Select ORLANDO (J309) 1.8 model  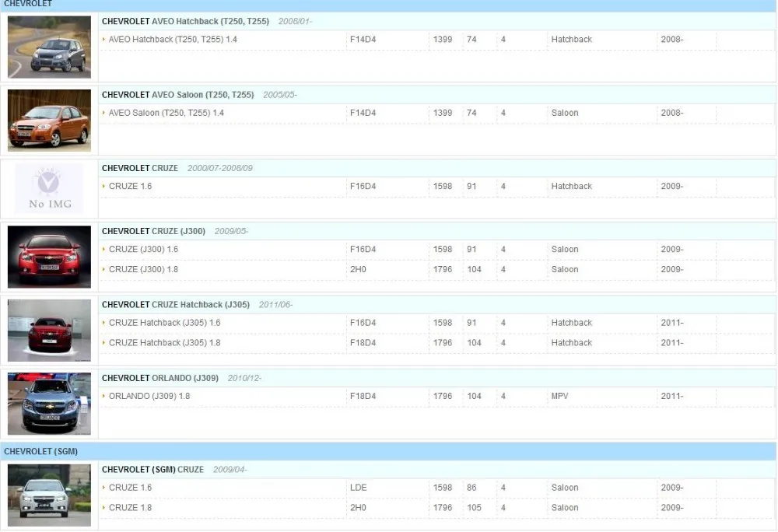(x=149, y=396)
